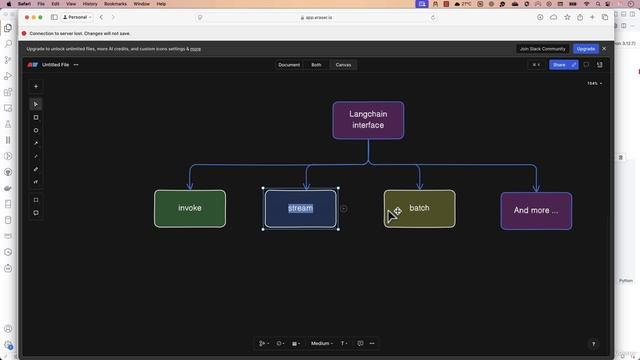
Task: Open the History menu
Action: [x=90, y=4]
